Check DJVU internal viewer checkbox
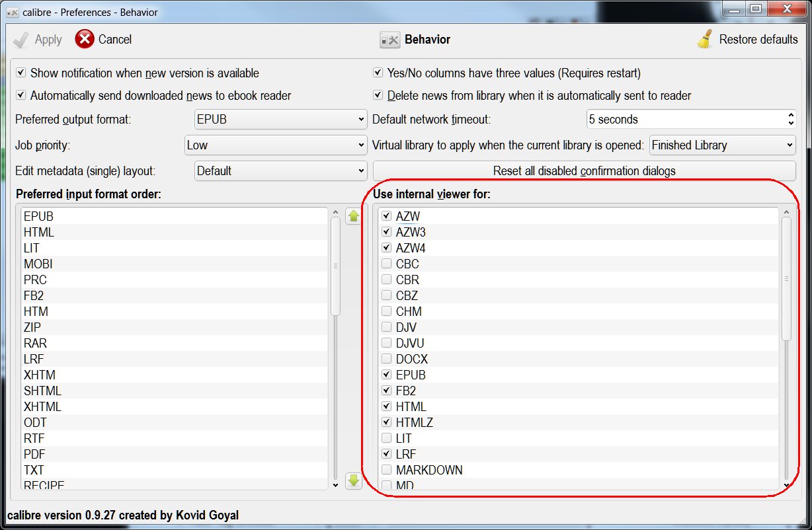This screenshot has height=530, width=812. pyautogui.click(x=387, y=343)
